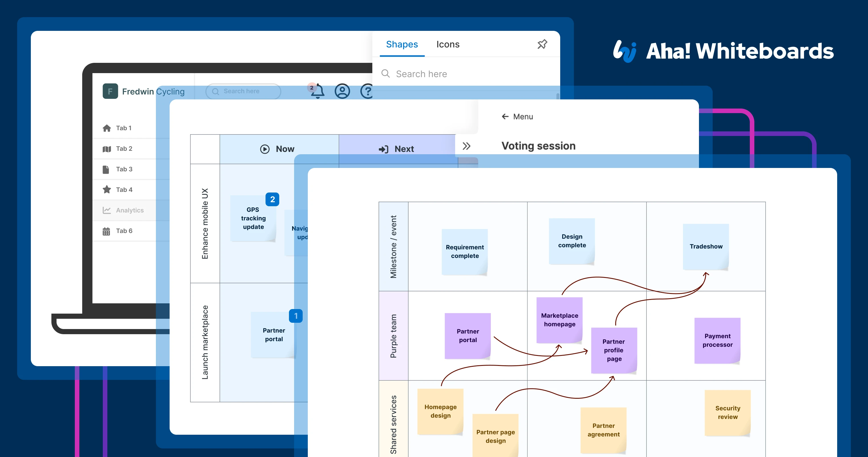Click the badge numbered 2 on GPS tracking update
This screenshot has width=868, height=457.
tap(272, 199)
